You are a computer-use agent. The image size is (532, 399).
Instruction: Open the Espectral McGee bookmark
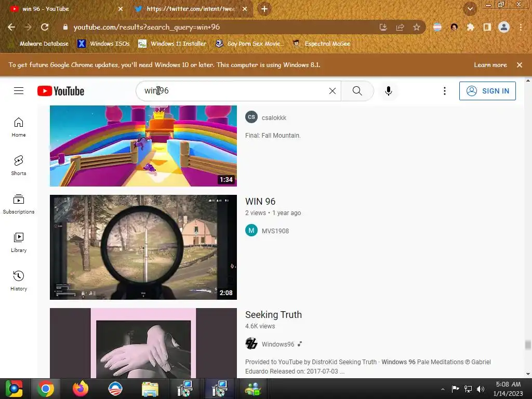point(322,44)
